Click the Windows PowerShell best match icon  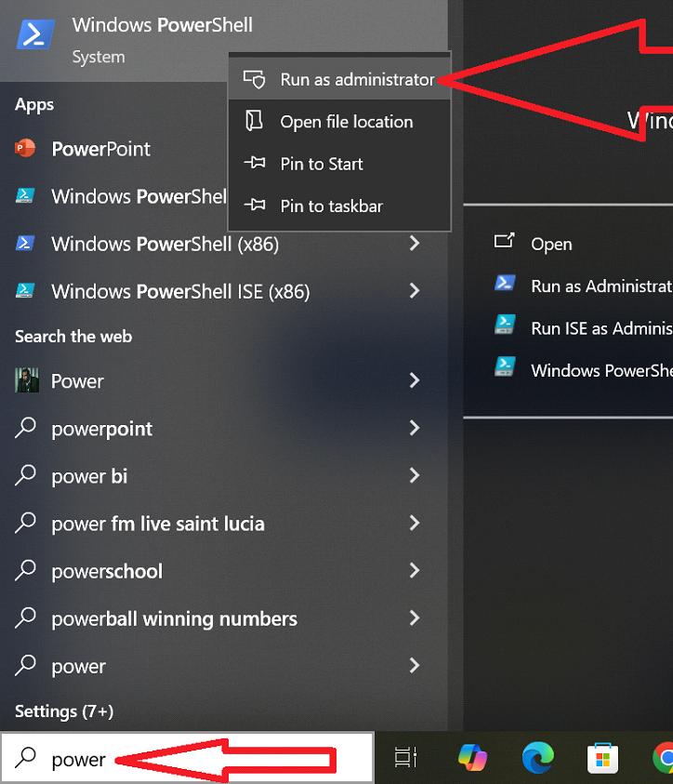[x=35, y=34]
